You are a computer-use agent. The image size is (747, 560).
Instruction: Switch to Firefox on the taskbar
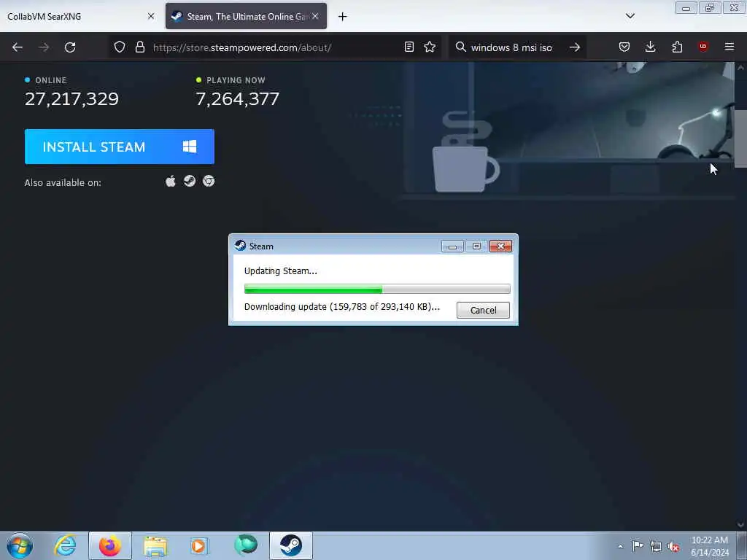click(110, 545)
